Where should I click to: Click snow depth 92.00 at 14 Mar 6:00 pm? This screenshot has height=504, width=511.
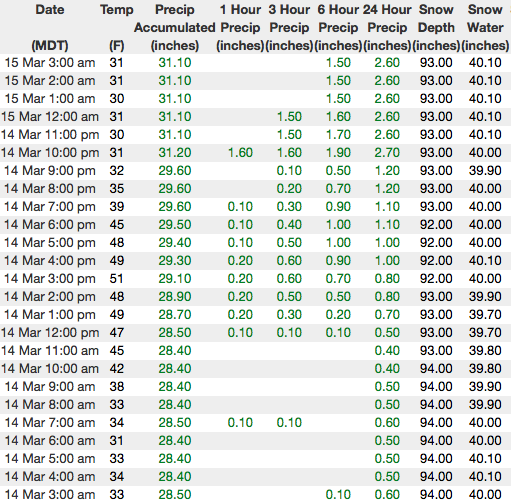click(x=436, y=225)
